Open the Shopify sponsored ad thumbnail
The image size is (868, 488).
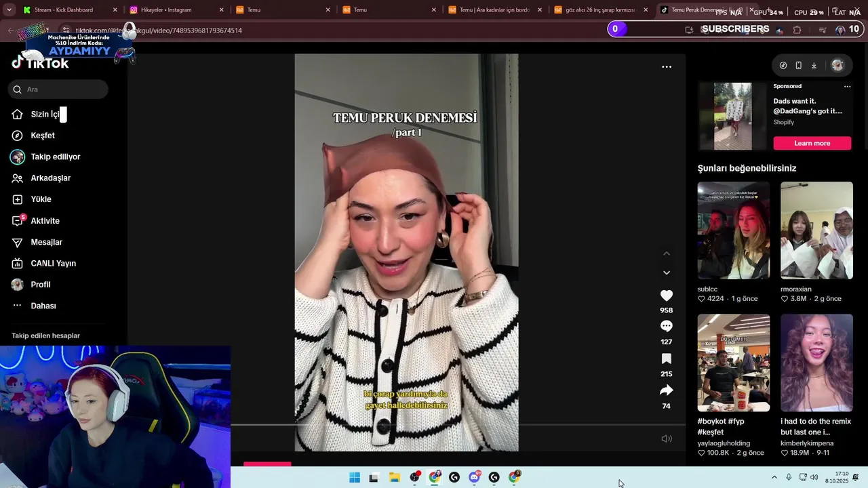732,116
